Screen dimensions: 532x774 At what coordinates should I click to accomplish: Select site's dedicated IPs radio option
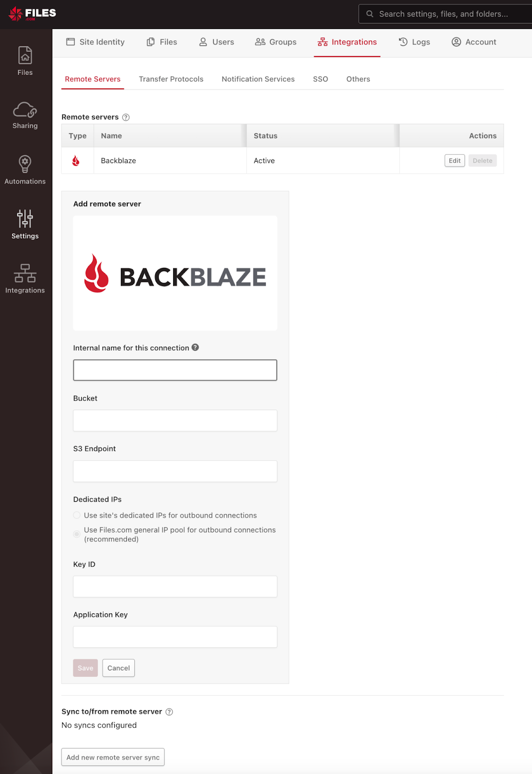click(x=77, y=515)
